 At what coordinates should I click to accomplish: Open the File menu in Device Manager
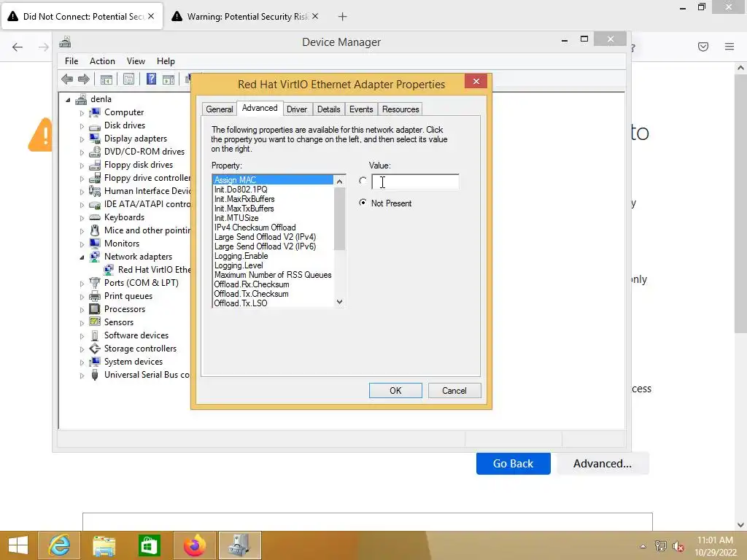pos(71,61)
